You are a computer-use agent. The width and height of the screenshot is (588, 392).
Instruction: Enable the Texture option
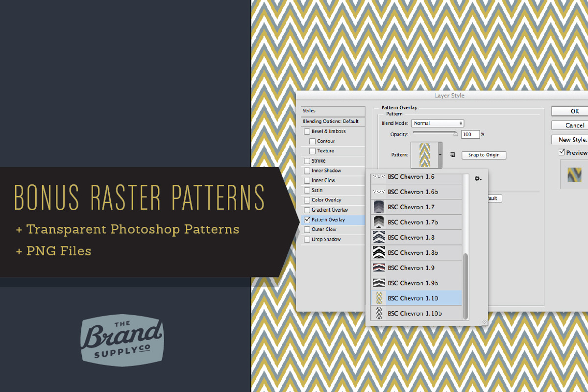coord(312,151)
